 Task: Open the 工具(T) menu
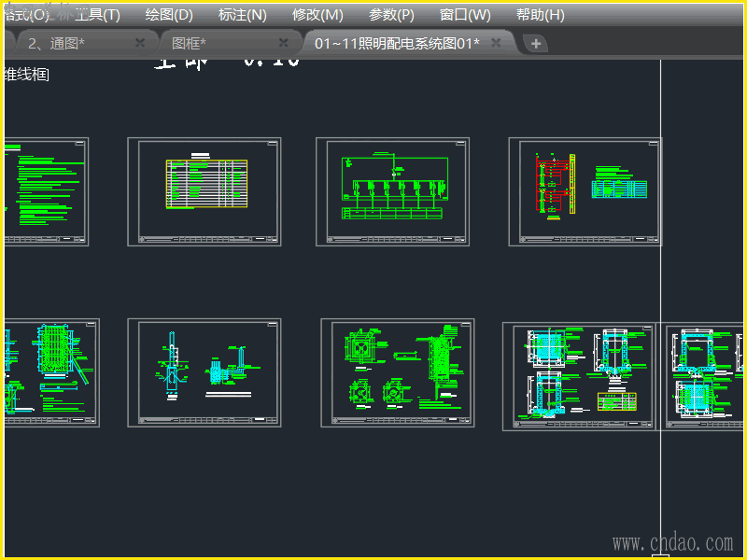(98, 15)
